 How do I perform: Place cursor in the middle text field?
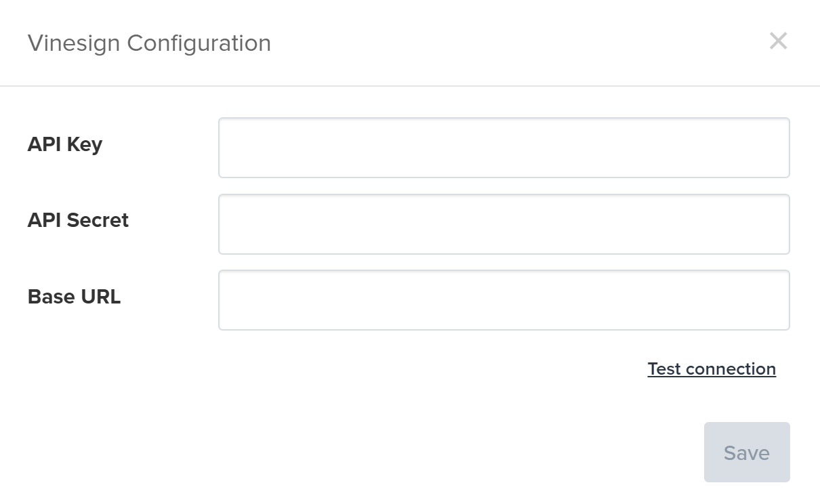(x=504, y=224)
